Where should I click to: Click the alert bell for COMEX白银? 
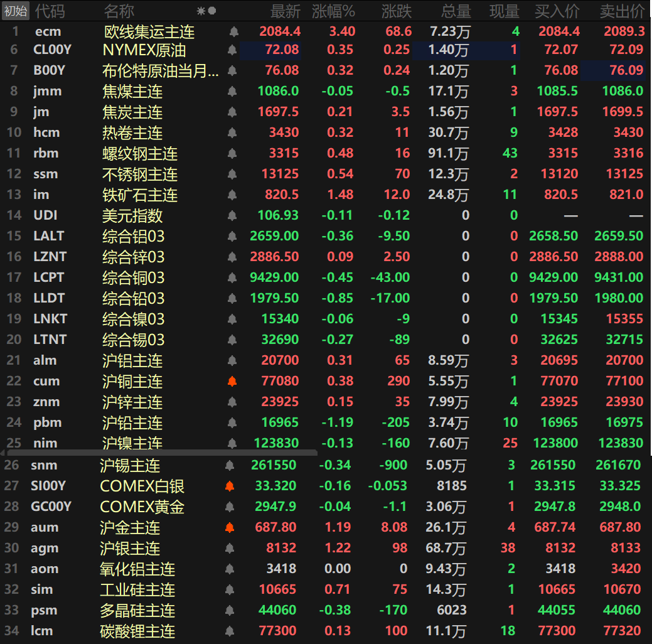coord(230,486)
